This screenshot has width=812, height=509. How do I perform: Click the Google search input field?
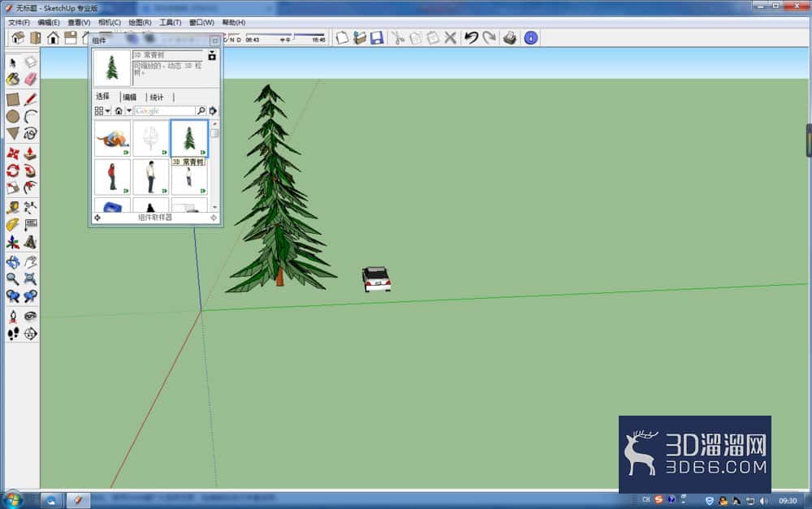click(165, 110)
